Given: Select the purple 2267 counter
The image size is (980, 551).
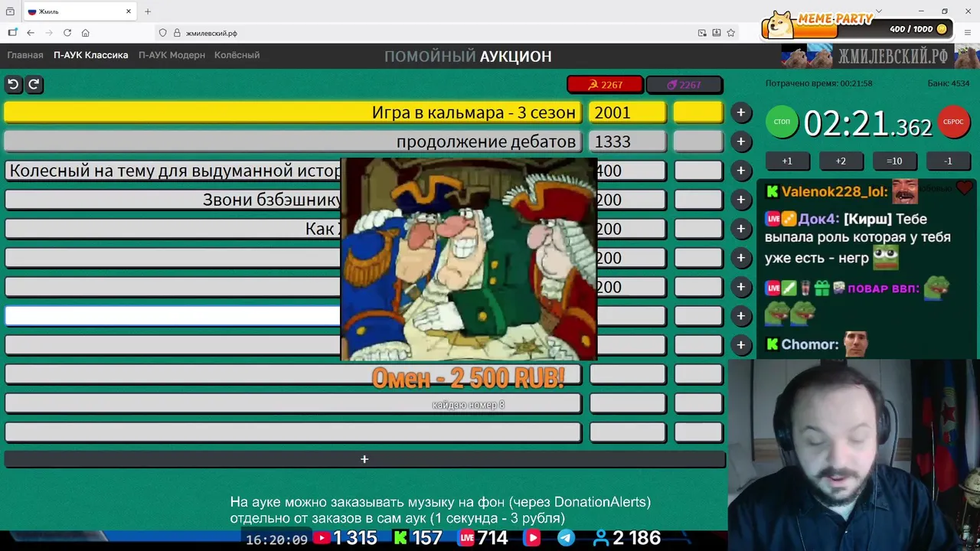Looking at the screenshot, I should 684,84.
